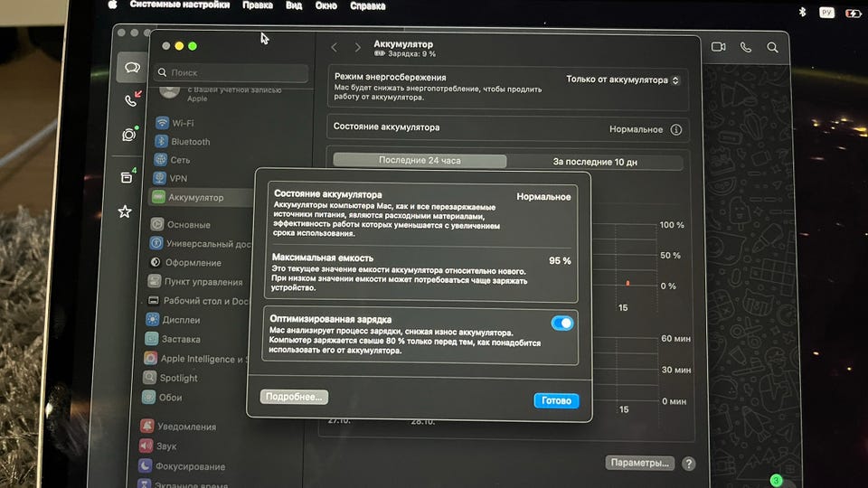The width and height of the screenshot is (868, 488).
Task: Open Системные настройки menu
Action: [x=179, y=5]
